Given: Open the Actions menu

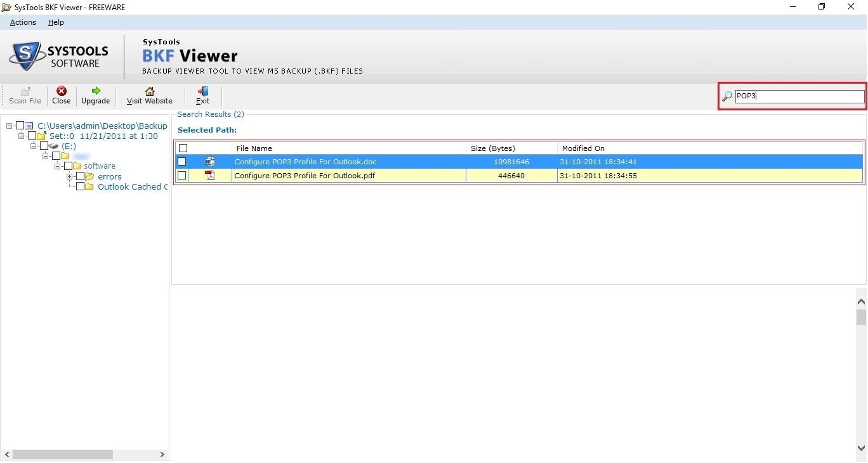Looking at the screenshot, I should coord(22,22).
